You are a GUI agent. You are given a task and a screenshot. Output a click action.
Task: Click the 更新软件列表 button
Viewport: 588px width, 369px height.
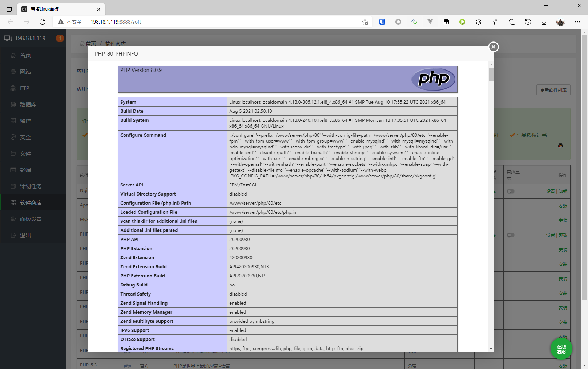click(x=553, y=90)
